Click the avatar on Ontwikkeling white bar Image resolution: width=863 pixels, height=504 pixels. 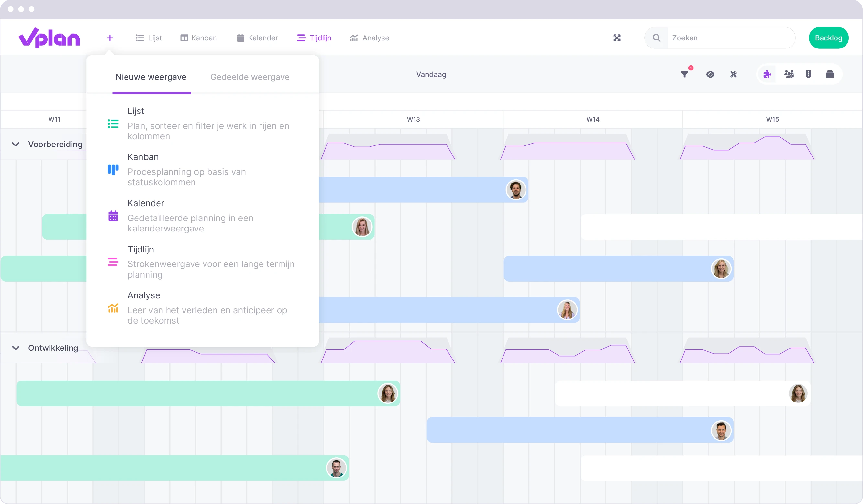point(798,393)
